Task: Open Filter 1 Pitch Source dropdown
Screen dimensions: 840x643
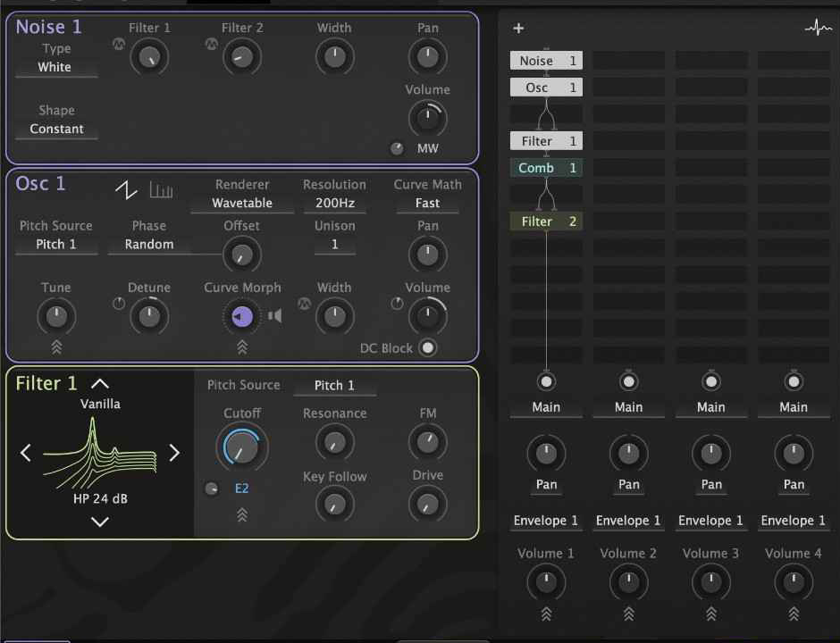Action: pyautogui.click(x=334, y=386)
